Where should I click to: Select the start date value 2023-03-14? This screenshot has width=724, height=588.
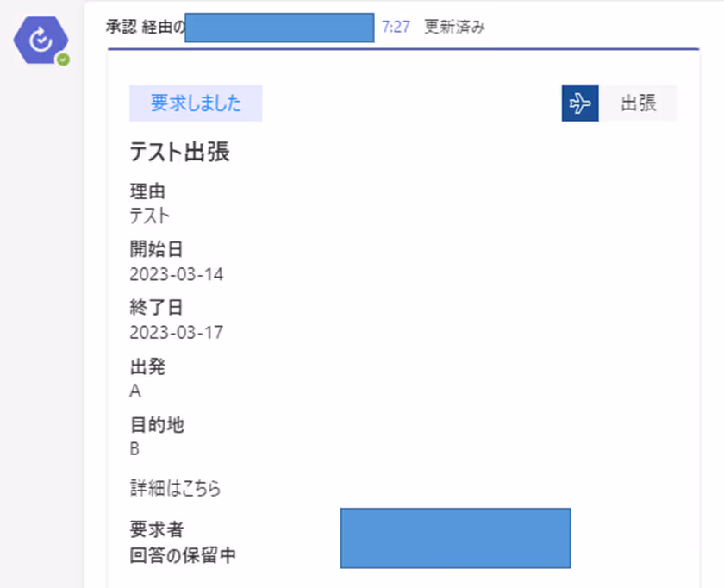[x=177, y=274]
